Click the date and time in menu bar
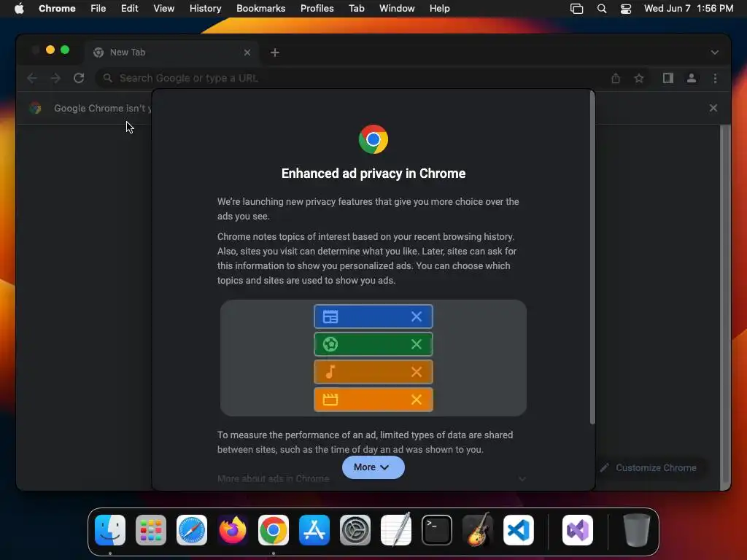 689,9
